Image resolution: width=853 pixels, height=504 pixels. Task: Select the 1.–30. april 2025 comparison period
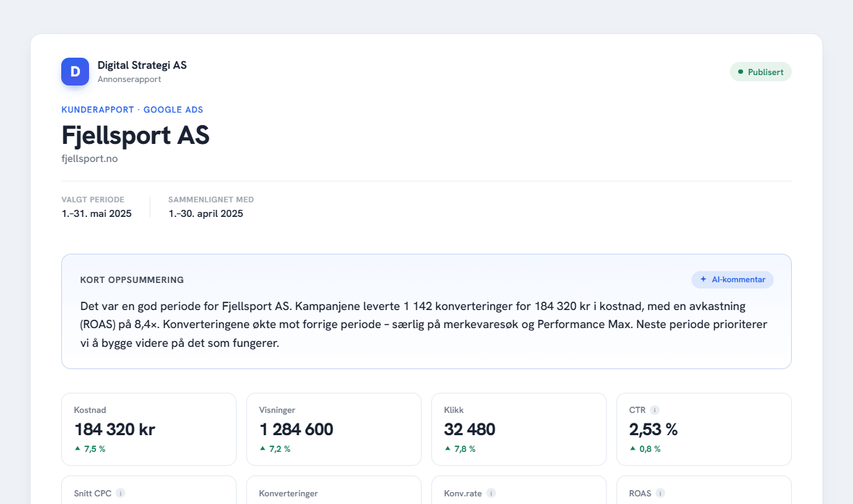point(206,213)
